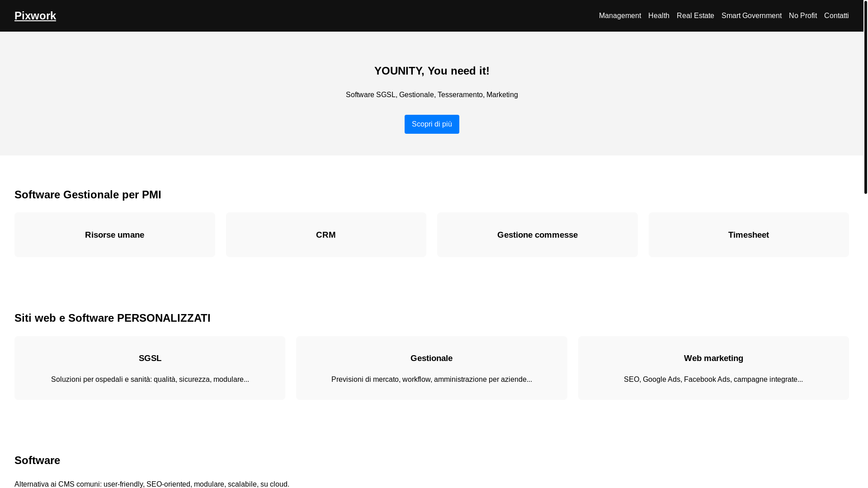The width and height of the screenshot is (868, 488).
Task: Click the Software section heading
Action: [x=38, y=460]
